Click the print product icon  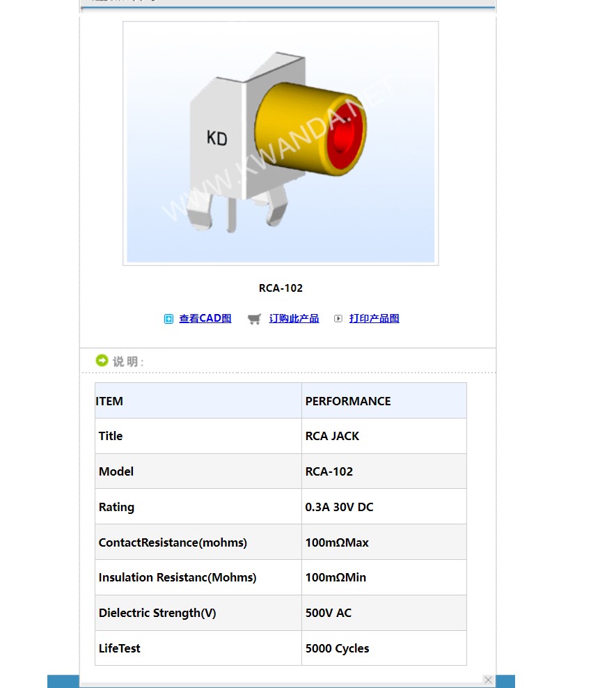(338, 318)
